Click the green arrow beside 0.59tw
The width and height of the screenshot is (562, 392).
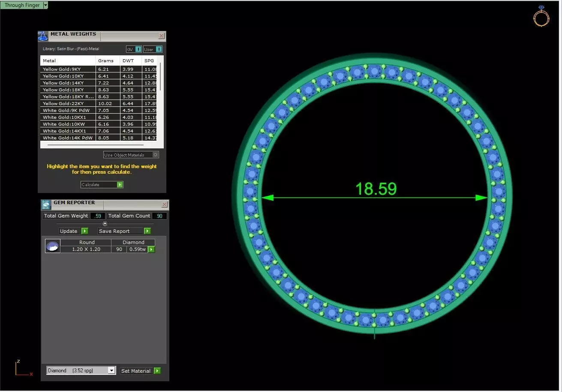[151, 249]
